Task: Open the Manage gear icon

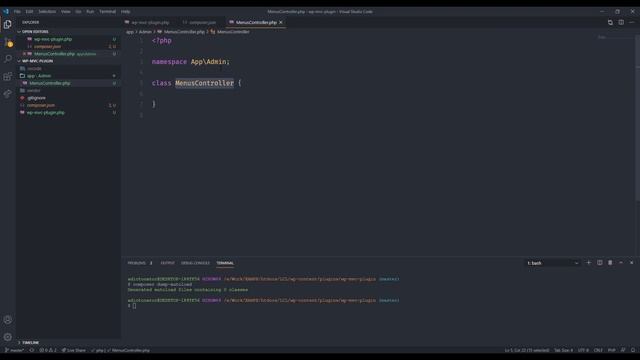Action: pos(7,337)
